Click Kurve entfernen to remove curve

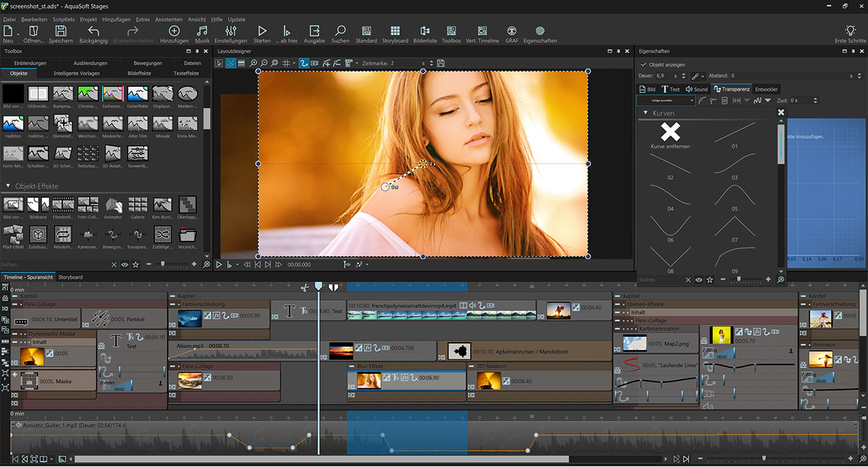click(x=670, y=136)
